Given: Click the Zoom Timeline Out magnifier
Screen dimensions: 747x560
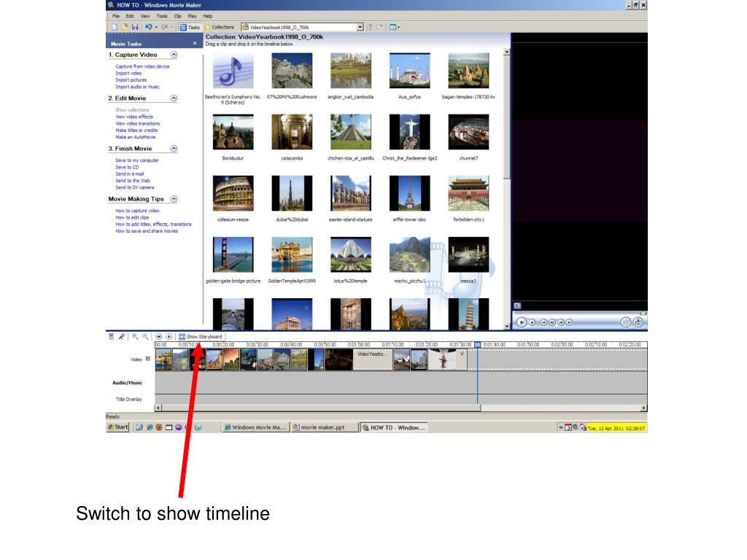Looking at the screenshot, I should tap(145, 337).
